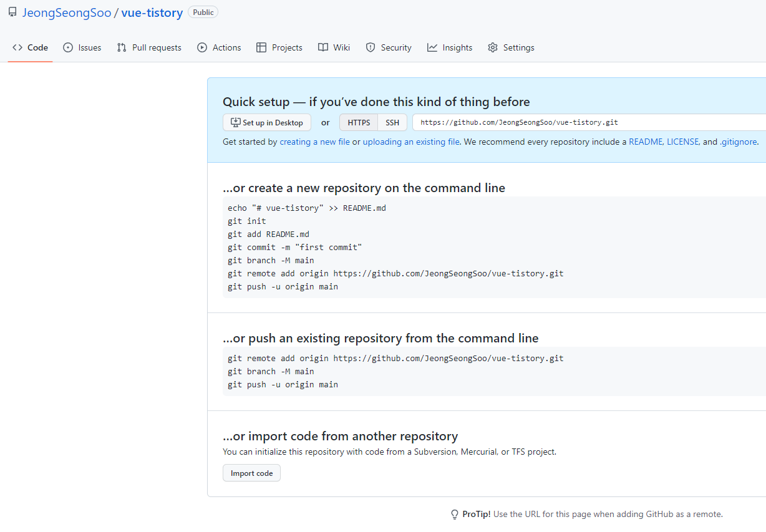The image size is (766, 532).
Task: Switch to the Wiki tab
Action: point(334,47)
